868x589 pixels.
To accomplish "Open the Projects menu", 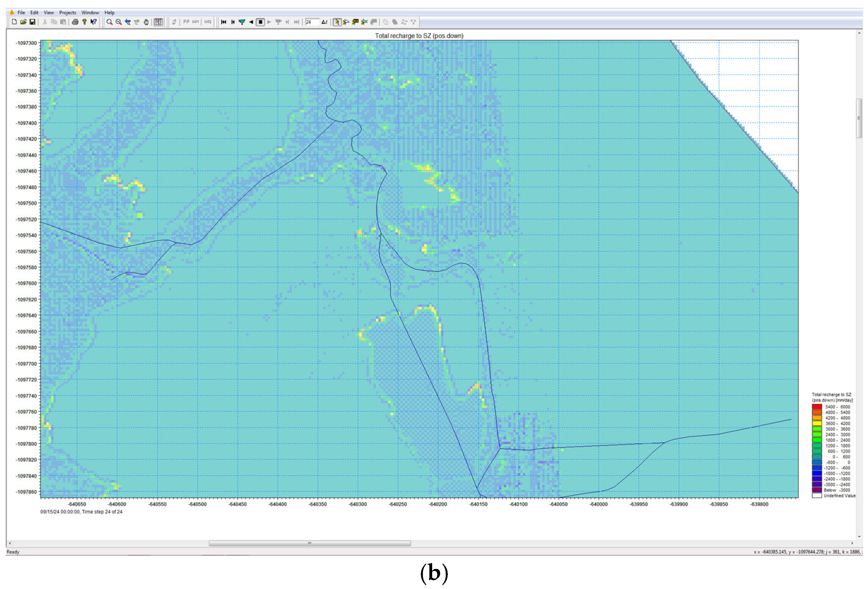I will pyautogui.click(x=68, y=12).
